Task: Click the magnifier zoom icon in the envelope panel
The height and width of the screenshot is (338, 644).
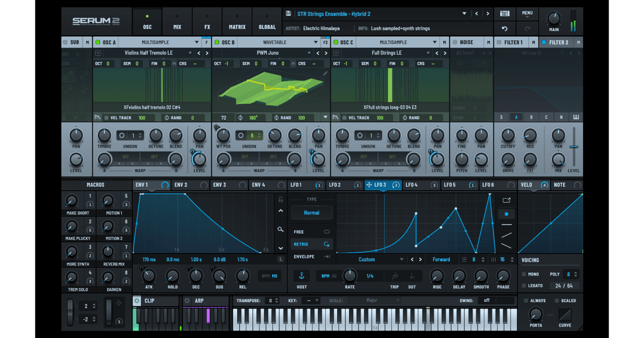Action: (280, 230)
